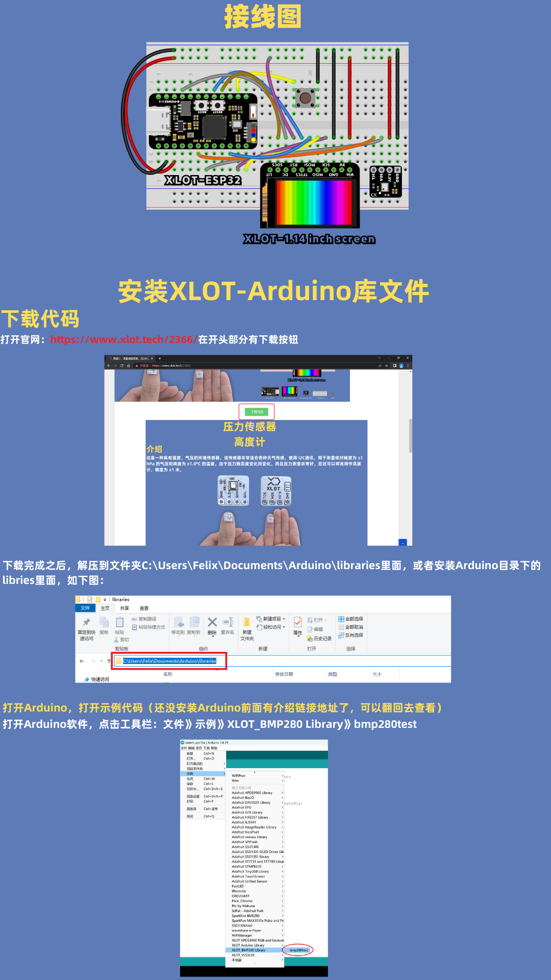Click the Explorer address bar path
Image resolution: width=551 pixels, height=980 pixels.
(169, 661)
